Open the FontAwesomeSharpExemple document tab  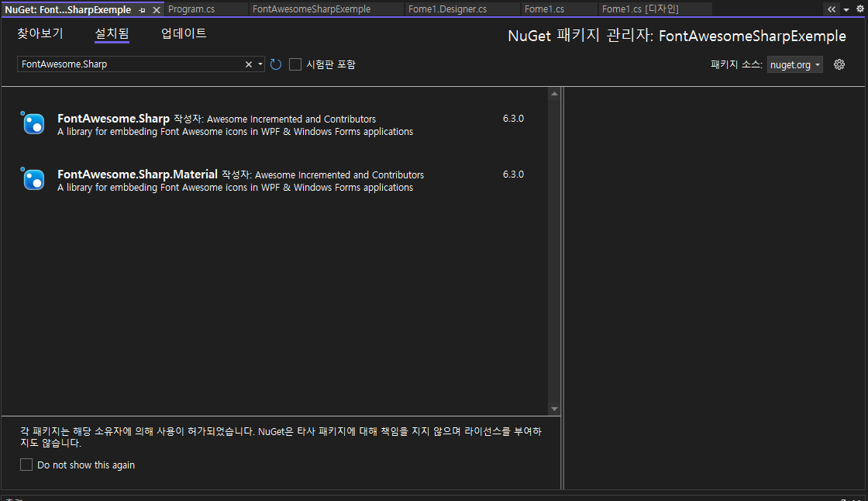312,9
